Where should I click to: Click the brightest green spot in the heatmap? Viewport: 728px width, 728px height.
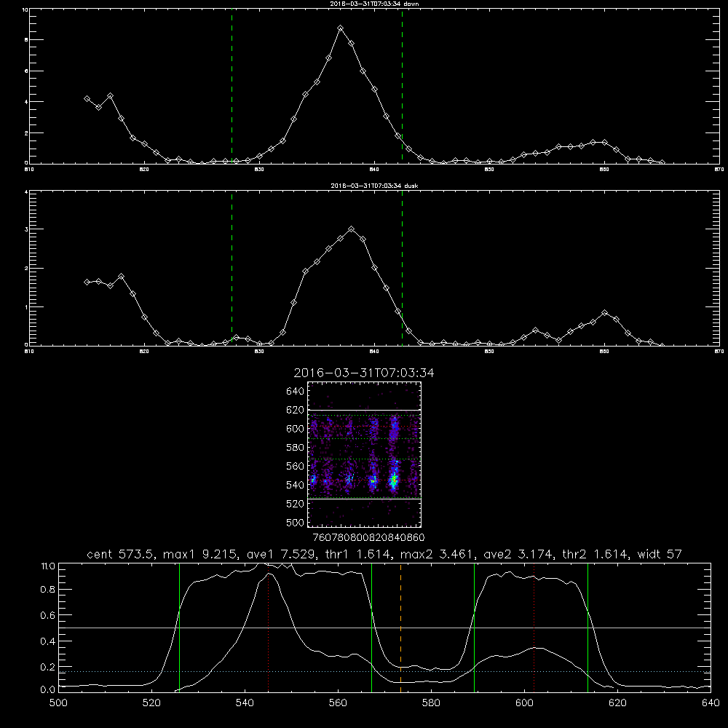394,480
